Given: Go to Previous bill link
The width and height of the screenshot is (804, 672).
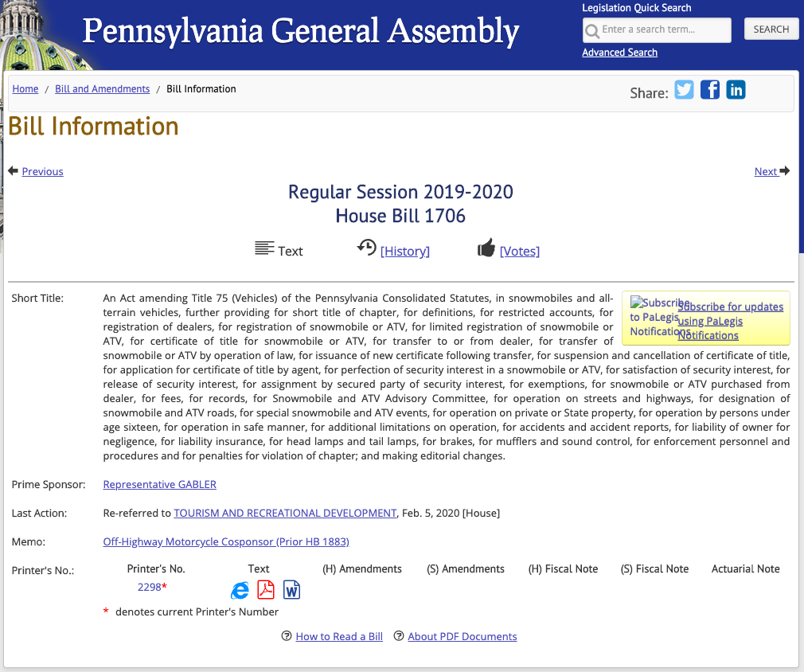Looking at the screenshot, I should click(x=42, y=171).
